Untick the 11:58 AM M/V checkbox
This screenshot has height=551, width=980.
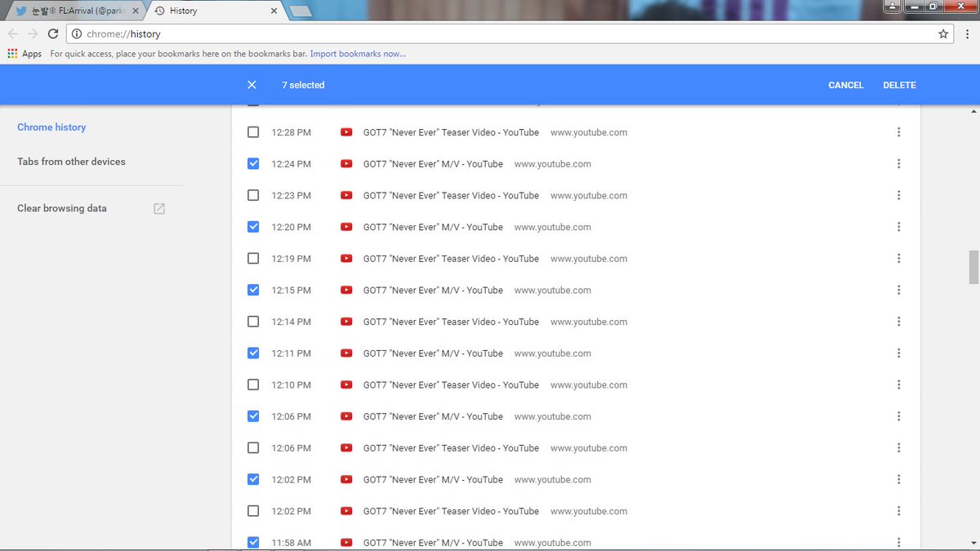tap(253, 543)
